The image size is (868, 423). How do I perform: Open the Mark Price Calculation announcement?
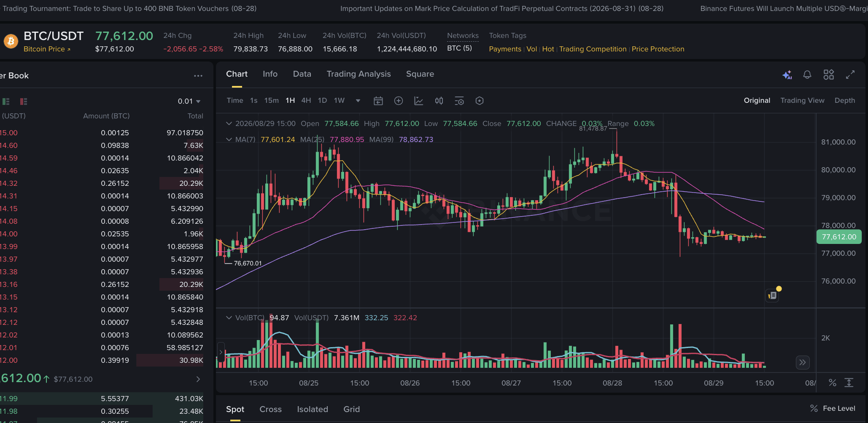(x=501, y=8)
